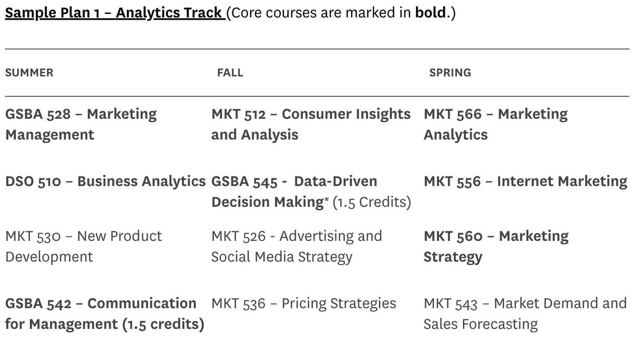This screenshot has width=644, height=343.
Task: Select the SUMMER column header
Action: (x=29, y=72)
